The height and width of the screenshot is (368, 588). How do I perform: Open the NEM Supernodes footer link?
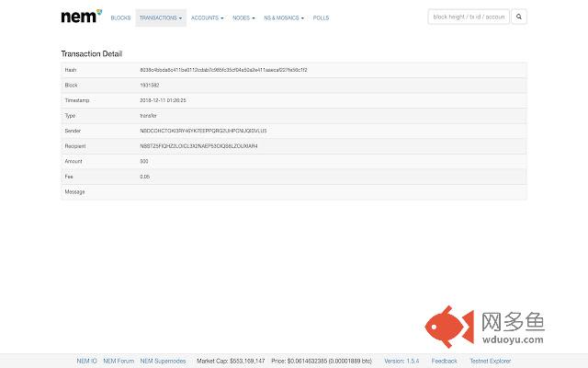coord(164,361)
